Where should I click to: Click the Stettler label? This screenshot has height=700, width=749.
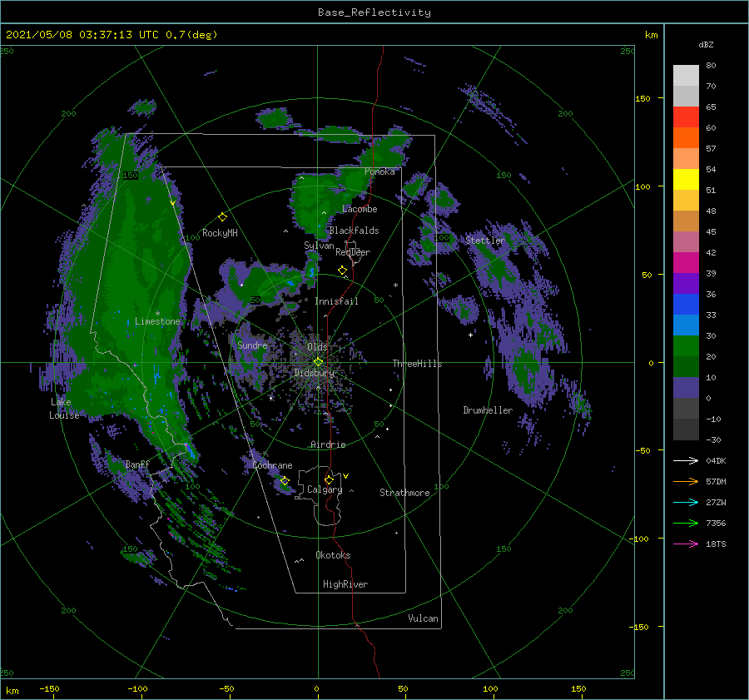point(485,241)
